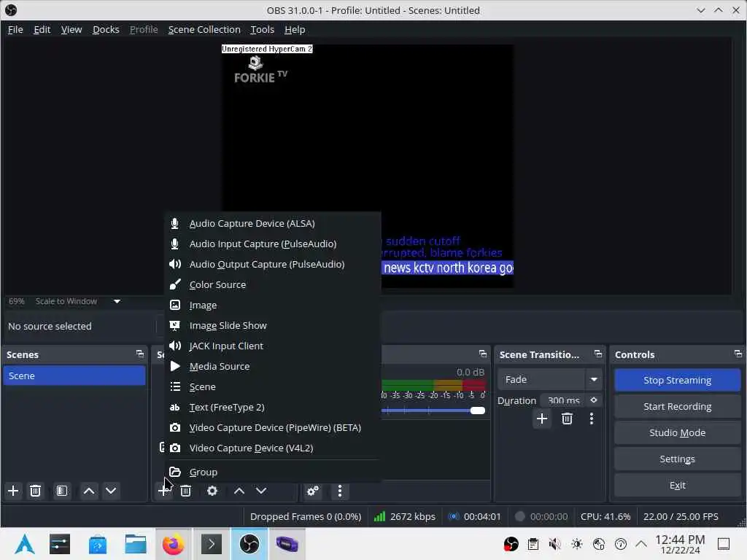The height and width of the screenshot is (560, 747).
Task: Open clipboard tray icon
Action: (x=533, y=544)
